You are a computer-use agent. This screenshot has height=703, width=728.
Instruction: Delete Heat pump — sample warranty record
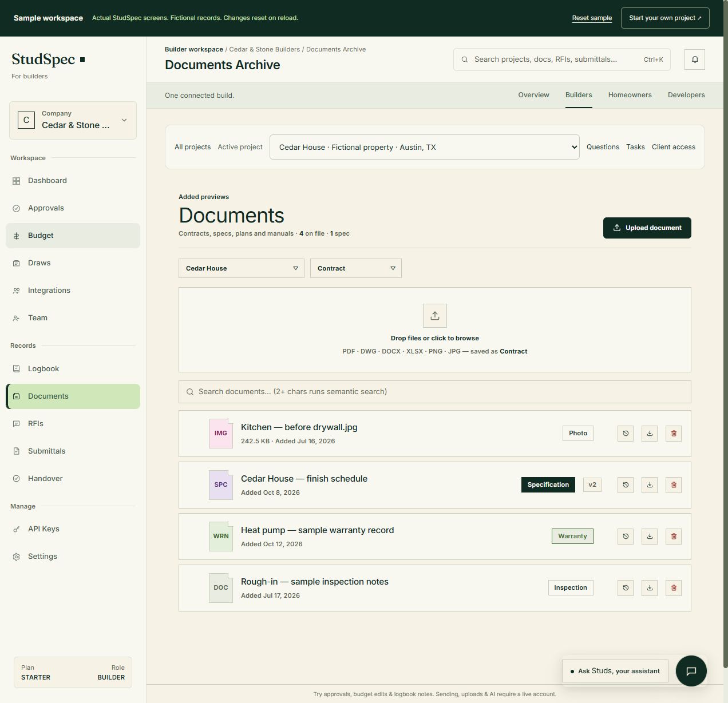pos(674,537)
